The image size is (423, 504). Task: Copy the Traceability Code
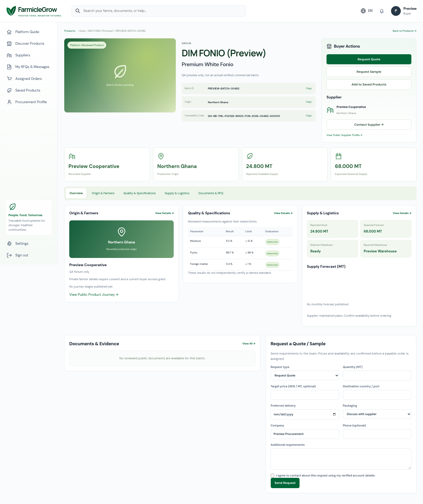coord(309,116)
